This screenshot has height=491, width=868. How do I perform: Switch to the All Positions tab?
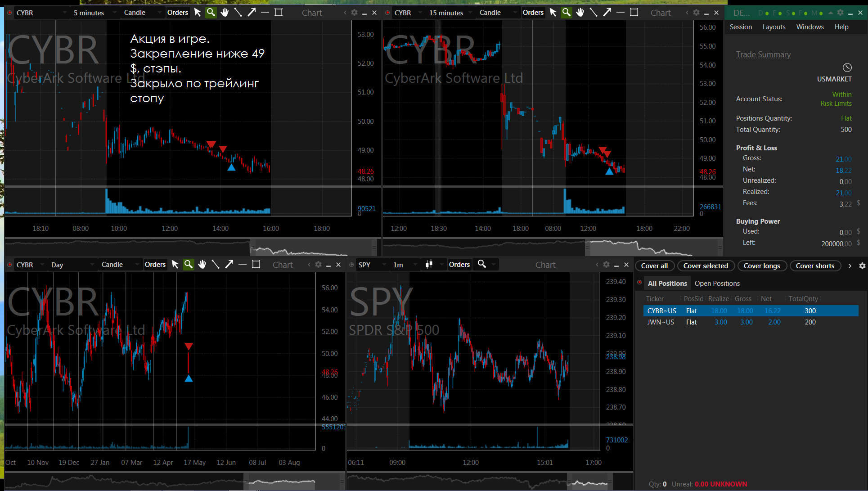667,283
